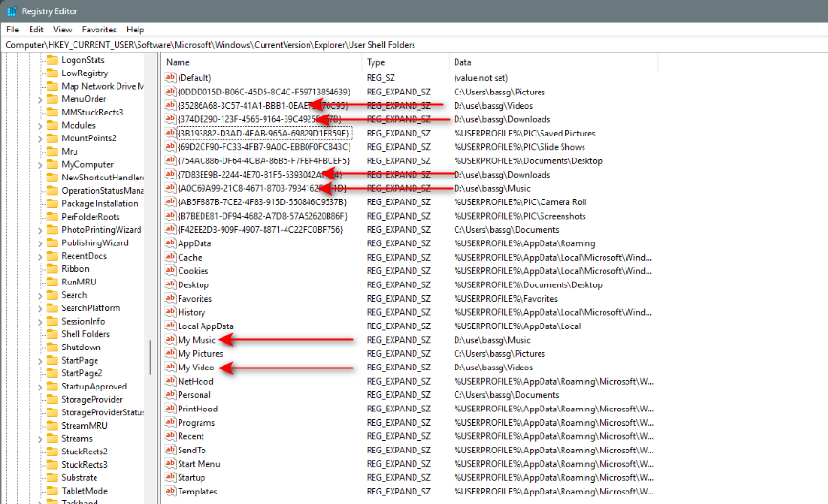Click the string icon beside Desktop value
The image size is (828, 504).
coord(170,283)
